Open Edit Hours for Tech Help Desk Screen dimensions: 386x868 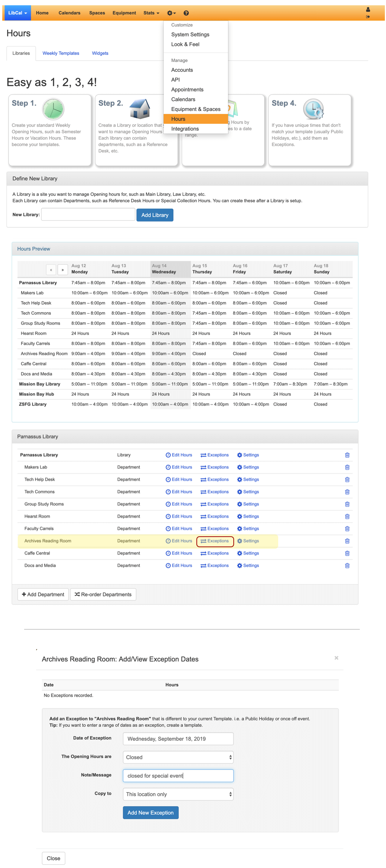179,480
